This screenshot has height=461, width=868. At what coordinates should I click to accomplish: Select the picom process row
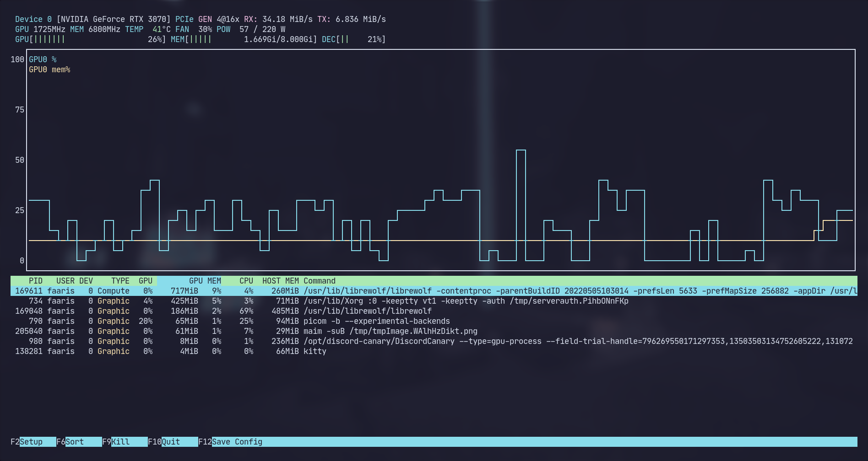(x=183, y=321)
